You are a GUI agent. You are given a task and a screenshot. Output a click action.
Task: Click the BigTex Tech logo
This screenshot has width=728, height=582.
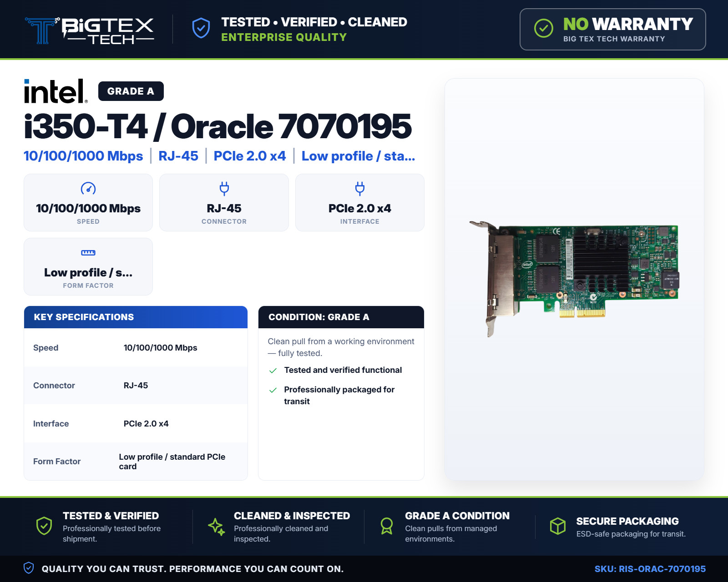pos(90,30)
